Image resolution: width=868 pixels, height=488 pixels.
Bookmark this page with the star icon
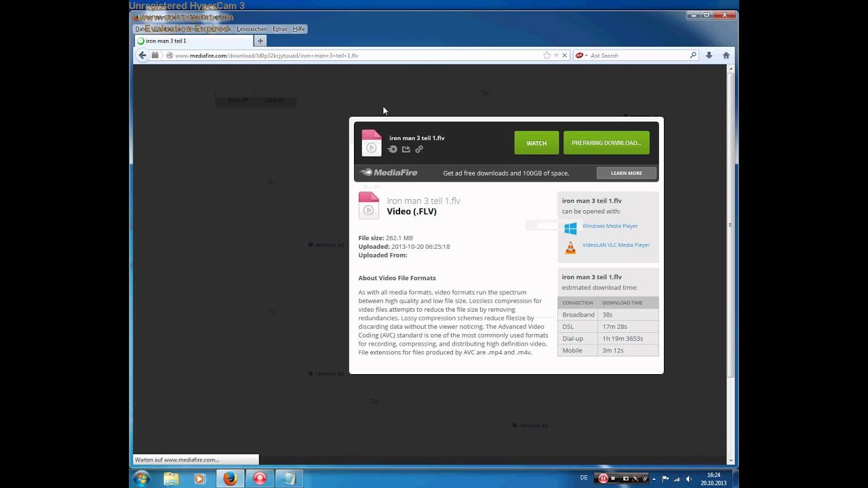(547, 56)
